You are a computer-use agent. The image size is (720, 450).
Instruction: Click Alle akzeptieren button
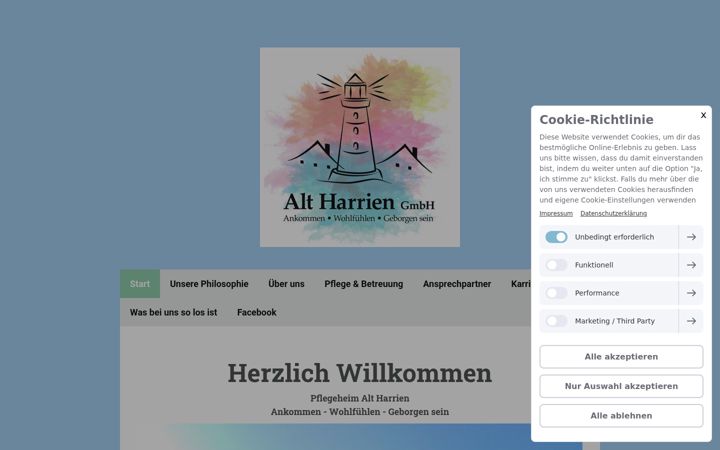(x=621, y=357)
